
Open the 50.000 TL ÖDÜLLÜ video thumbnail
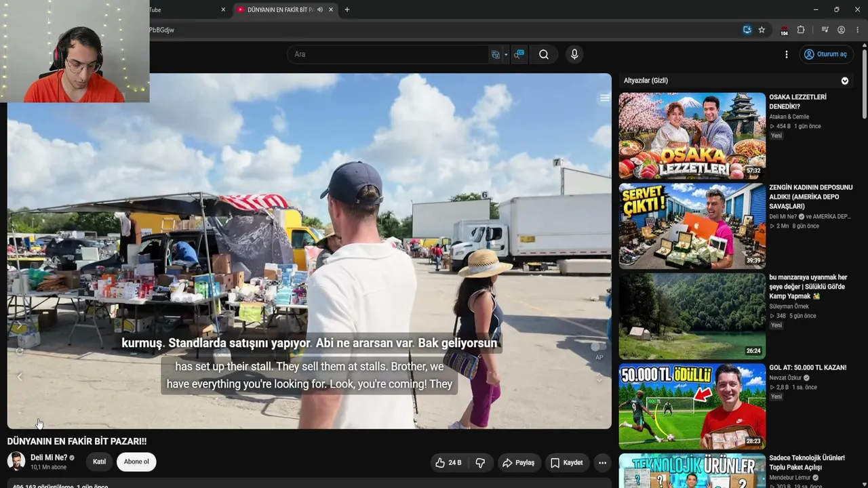pos(692,406)
